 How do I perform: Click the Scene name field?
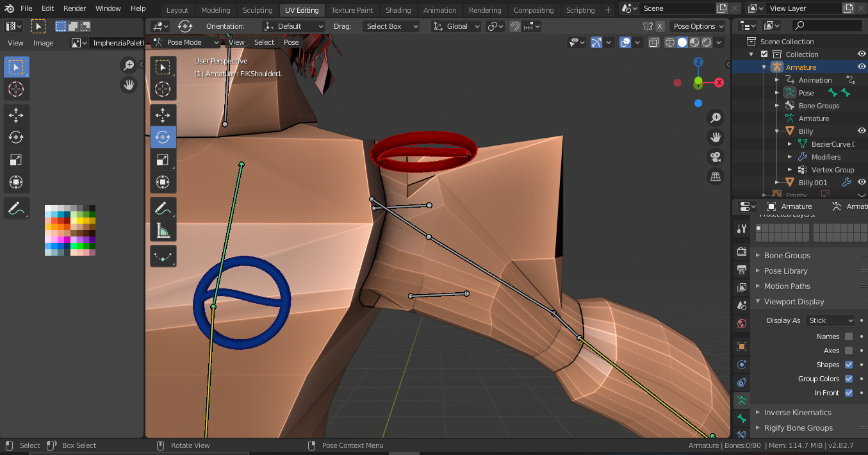[678, 8]
